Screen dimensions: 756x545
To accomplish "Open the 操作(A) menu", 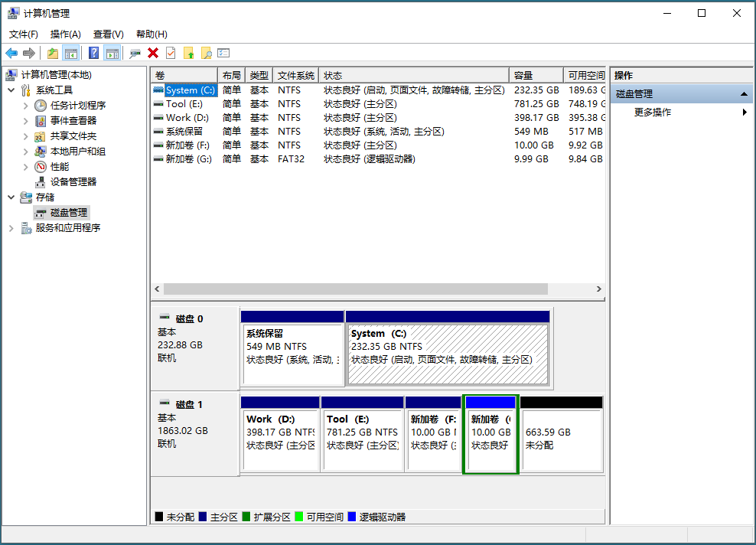I will [65, 34].
